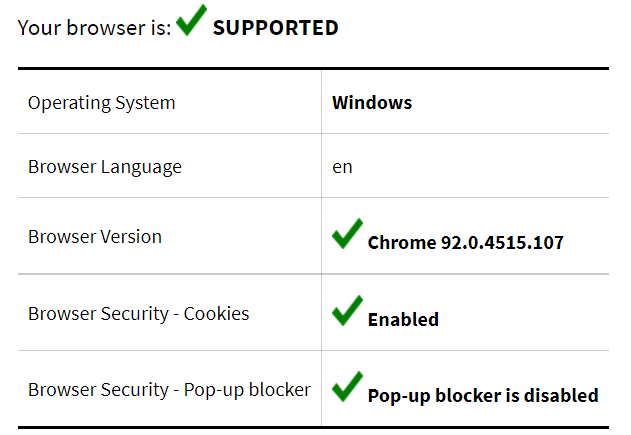Click the word Chrome in the version cell
Screen dimensions: 631x435
click(402, 243)
